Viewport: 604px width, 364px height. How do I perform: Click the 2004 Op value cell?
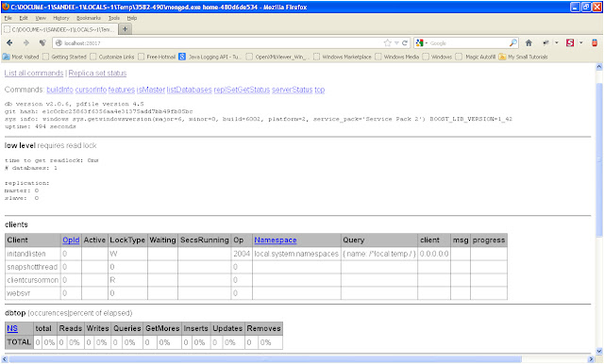point(242,254)
